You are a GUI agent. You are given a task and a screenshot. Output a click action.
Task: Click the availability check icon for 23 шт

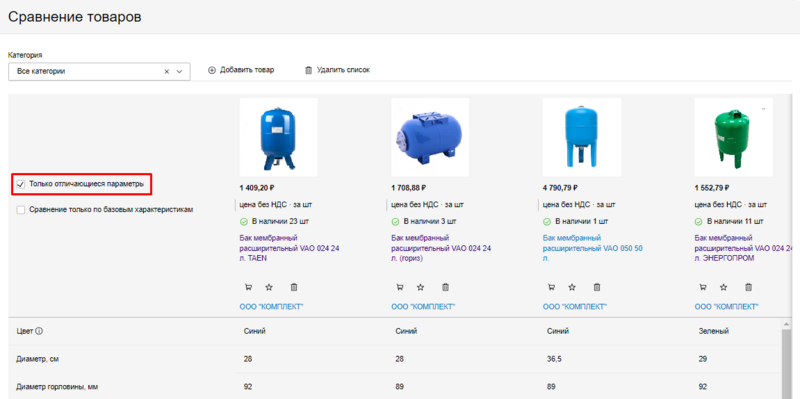pos(243,222)
